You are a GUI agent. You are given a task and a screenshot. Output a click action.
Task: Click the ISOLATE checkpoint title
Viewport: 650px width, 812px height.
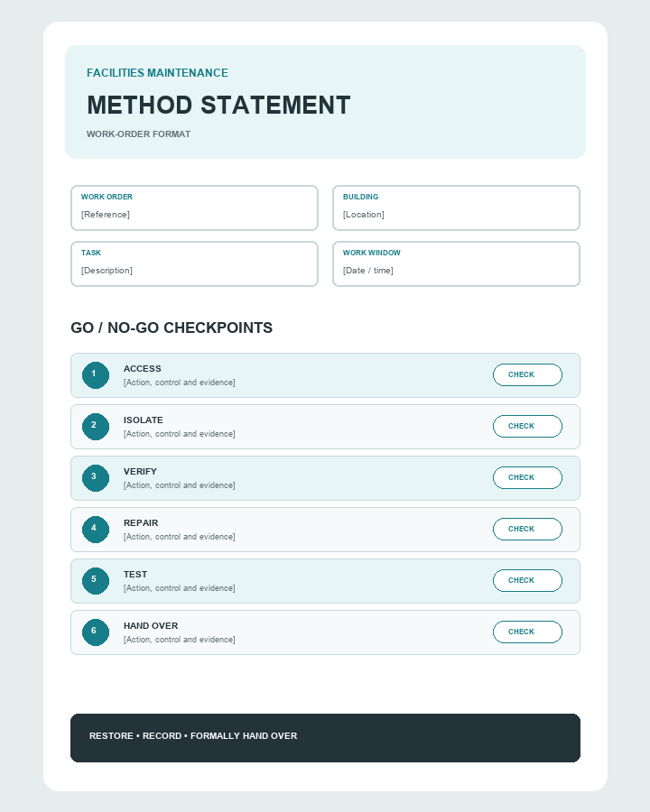[143, 420]
